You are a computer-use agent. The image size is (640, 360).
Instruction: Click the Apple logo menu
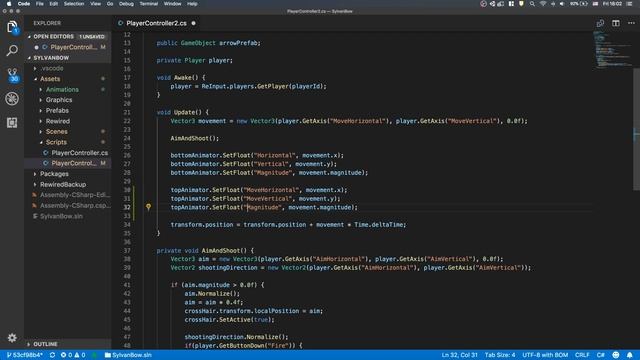[x=8, y=4]
